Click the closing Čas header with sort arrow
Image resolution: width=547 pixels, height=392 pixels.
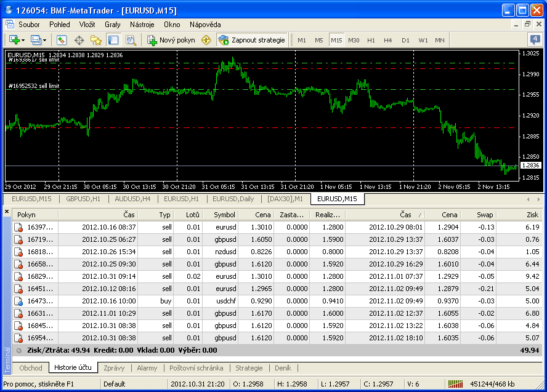pyautogui.click(x=385, y=215)
